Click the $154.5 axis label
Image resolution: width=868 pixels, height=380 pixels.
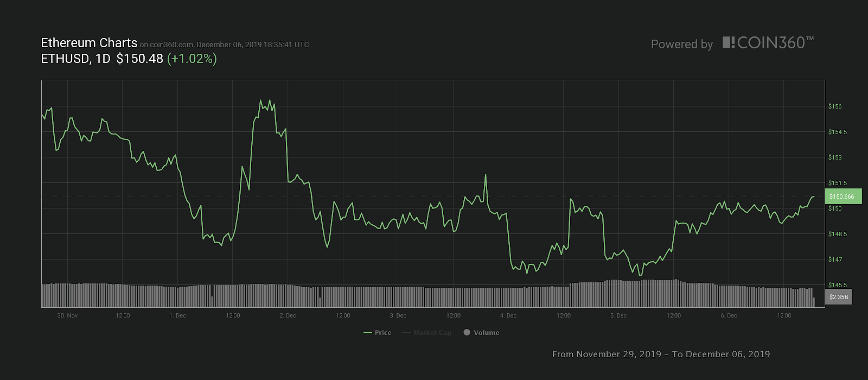(837, 132)
